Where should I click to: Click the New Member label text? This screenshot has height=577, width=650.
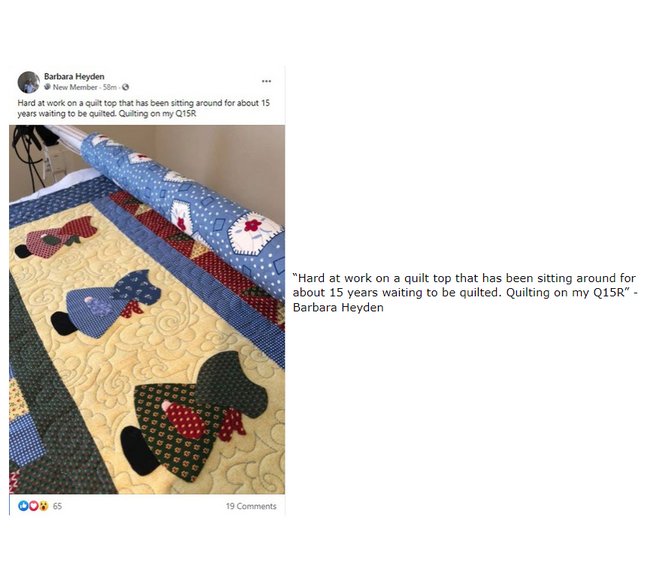click(x=75, y=87)
